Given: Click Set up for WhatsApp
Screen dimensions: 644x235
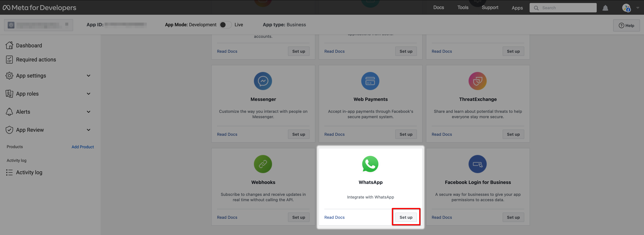Looking at the screenshot, I should [x=406, y=217].
